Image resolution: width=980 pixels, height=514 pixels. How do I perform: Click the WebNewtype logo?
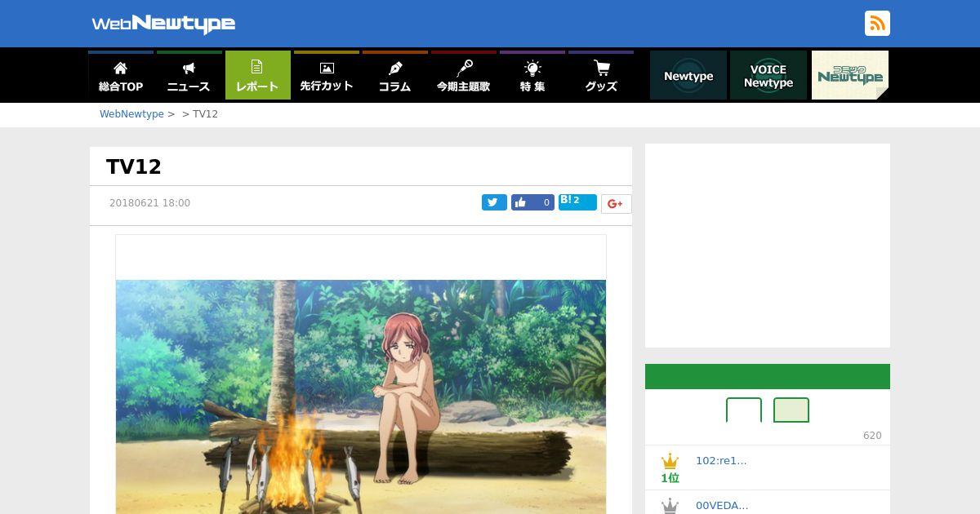163,24
